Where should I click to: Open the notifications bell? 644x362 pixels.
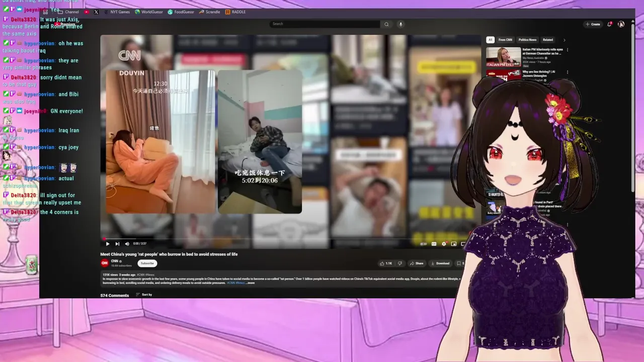(x=610, y=24)
